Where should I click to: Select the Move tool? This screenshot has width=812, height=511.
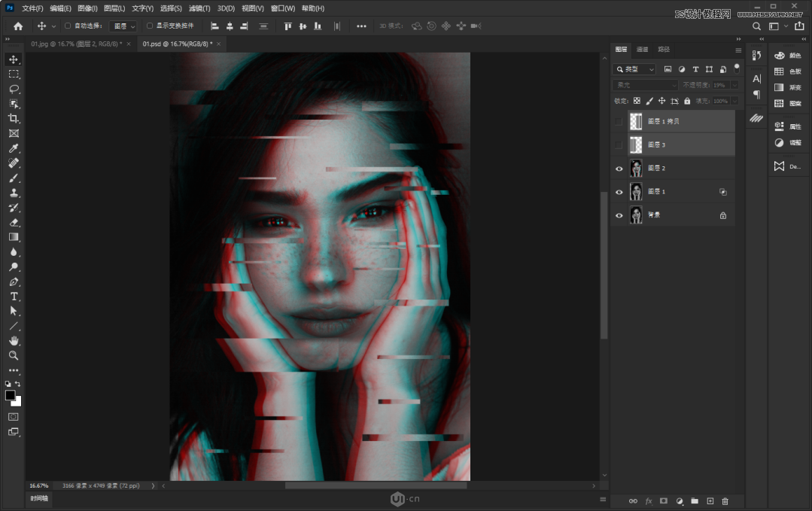coord(13,59)
